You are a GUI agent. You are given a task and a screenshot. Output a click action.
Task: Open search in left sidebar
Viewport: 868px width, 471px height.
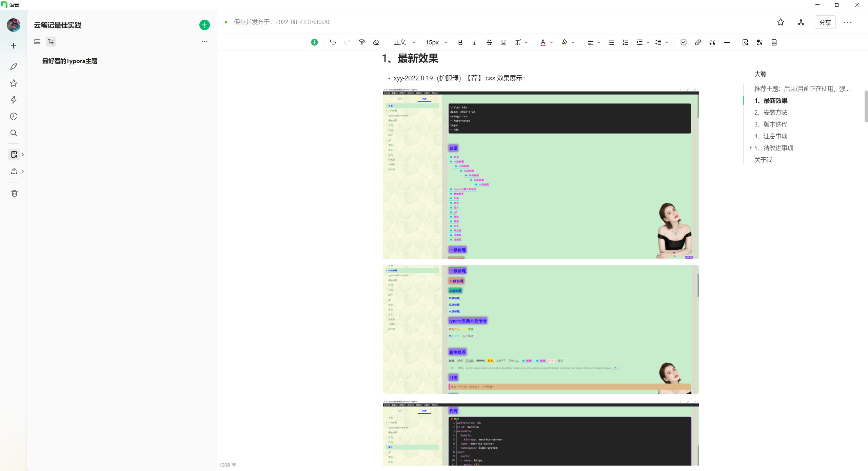point(14,133)
